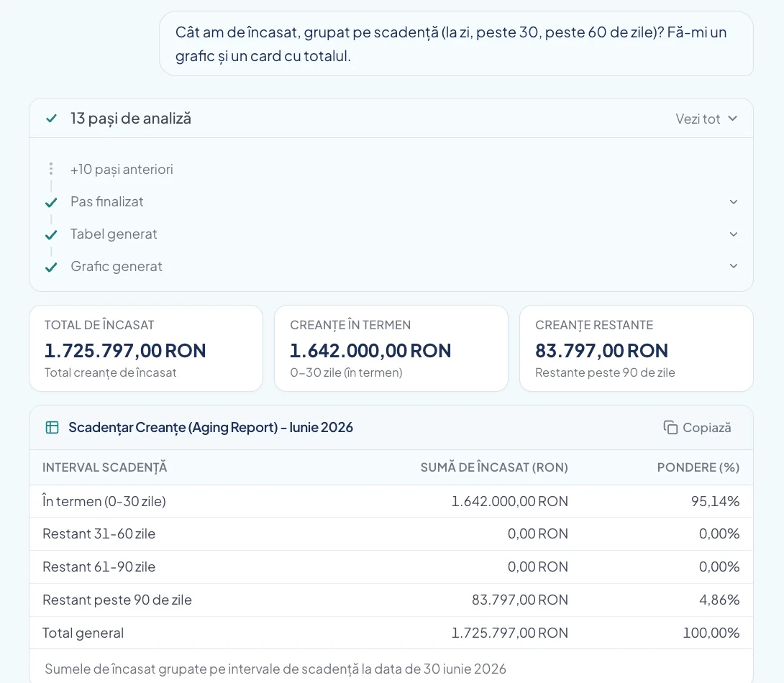Select the Total general row label
The width and height of the screenshot is (784, 683).
pyautogui.click(x=83, y=633)
